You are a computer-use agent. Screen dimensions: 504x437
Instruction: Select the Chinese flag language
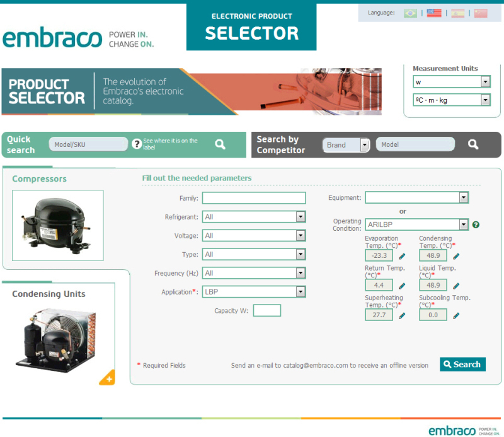(481, 13)
